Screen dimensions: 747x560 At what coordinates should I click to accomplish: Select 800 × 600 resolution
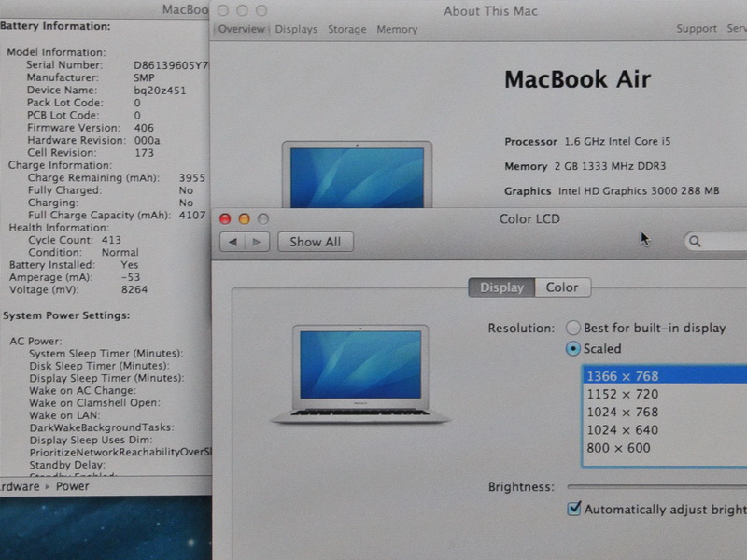[665, 448]
